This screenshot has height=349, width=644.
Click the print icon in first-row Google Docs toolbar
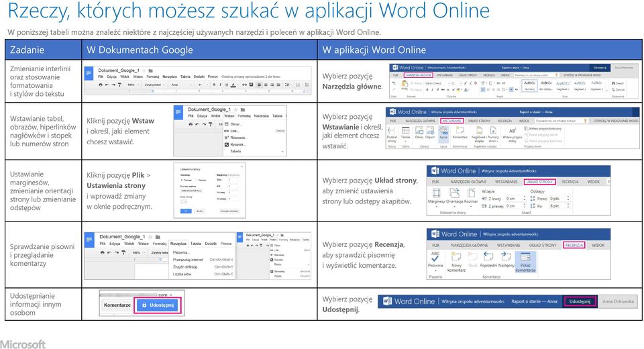[101, 85]
